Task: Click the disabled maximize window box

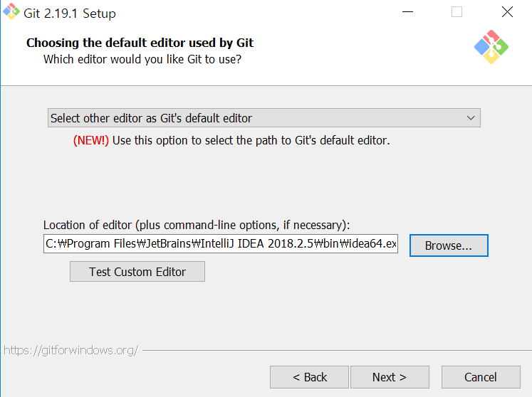Action: pos(457,12)
